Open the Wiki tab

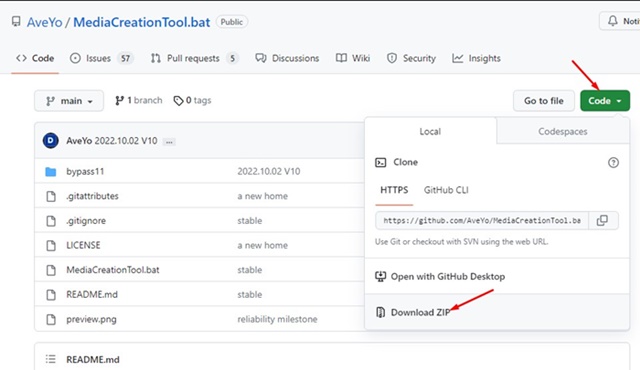[x=353, y=58]
